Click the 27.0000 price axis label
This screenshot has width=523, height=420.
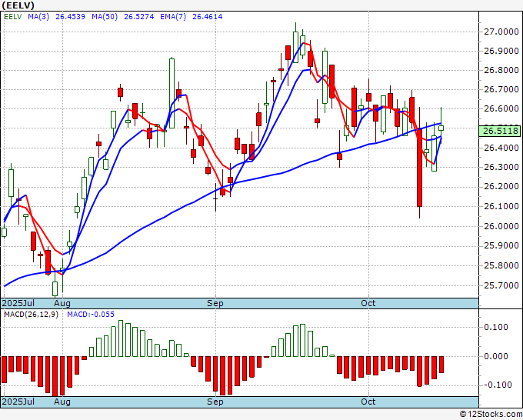(x=501, y=32)
